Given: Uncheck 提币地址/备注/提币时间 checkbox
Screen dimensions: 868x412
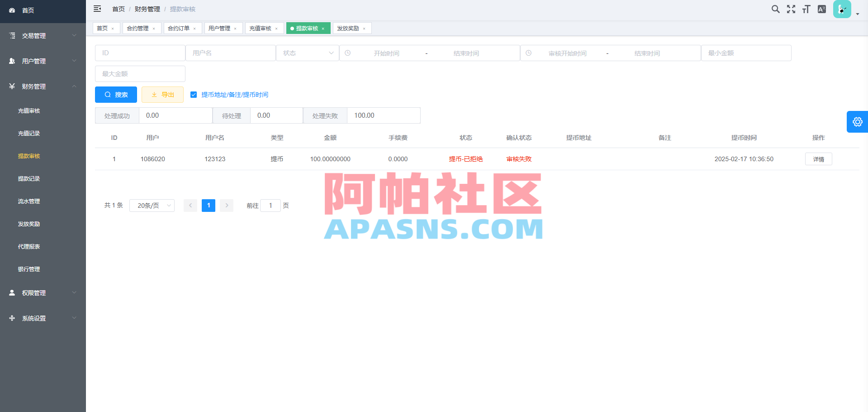Looking at the screenshot, I should pos(194,95).
